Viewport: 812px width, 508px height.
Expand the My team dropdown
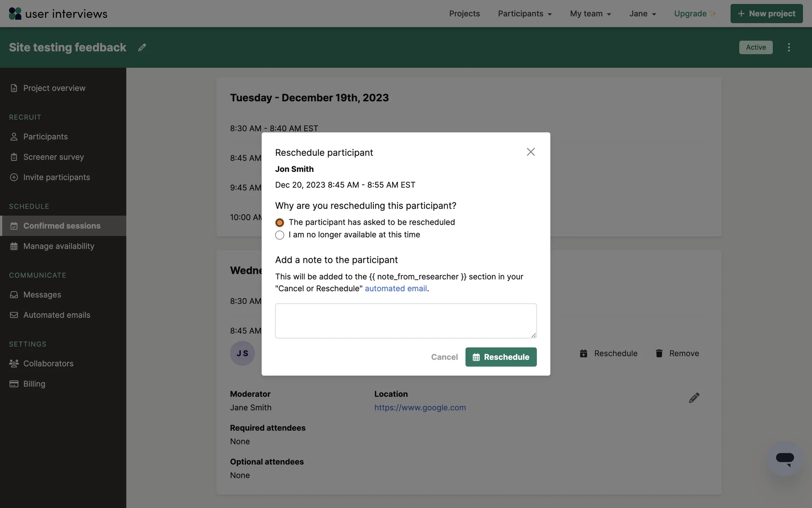[590, 14]
